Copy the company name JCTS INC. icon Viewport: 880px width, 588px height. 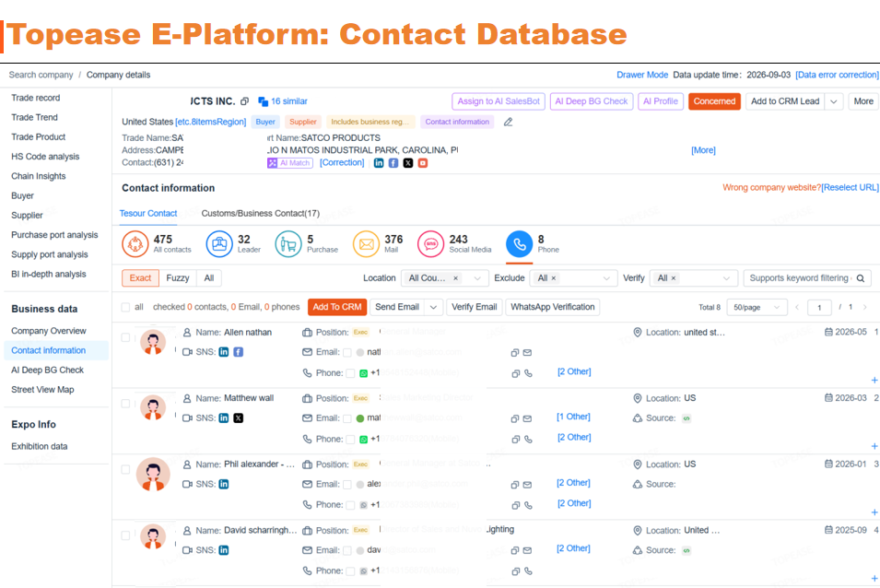(x=244, y=101)
